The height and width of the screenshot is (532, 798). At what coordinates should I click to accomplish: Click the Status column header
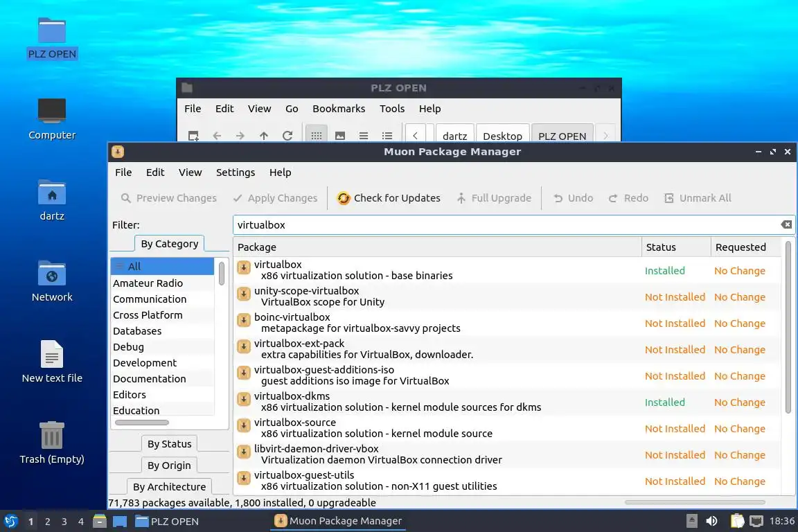coord(676,247)
